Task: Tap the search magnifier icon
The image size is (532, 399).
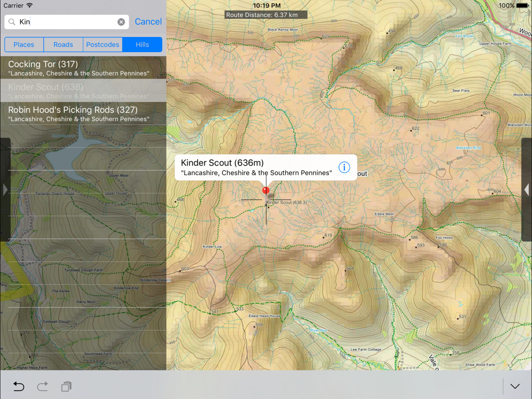Action: click(12, 22)
